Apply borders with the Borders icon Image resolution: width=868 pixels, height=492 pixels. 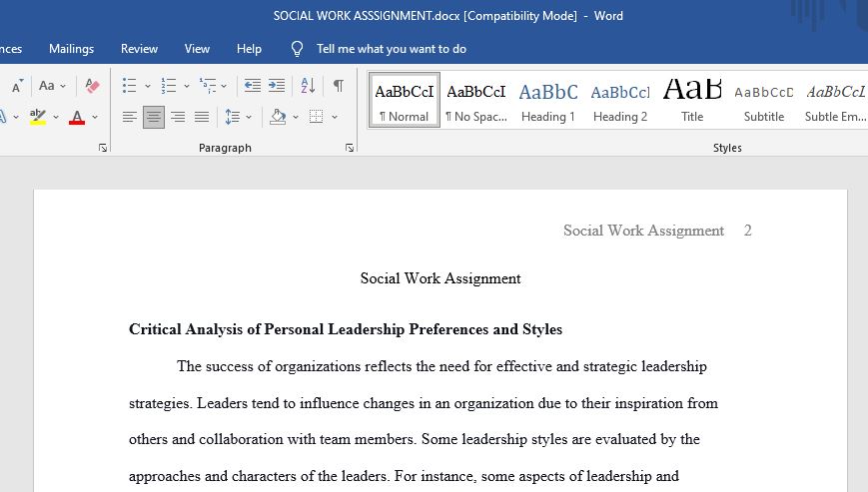316,117
